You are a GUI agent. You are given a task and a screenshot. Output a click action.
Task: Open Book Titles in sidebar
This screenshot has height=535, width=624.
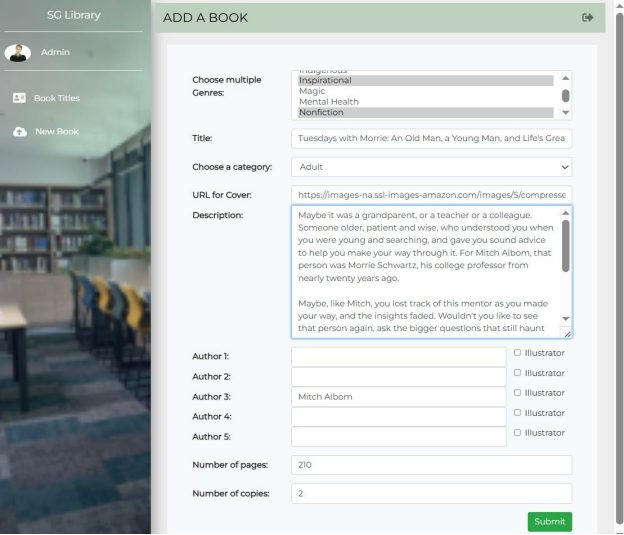point(56,98)
